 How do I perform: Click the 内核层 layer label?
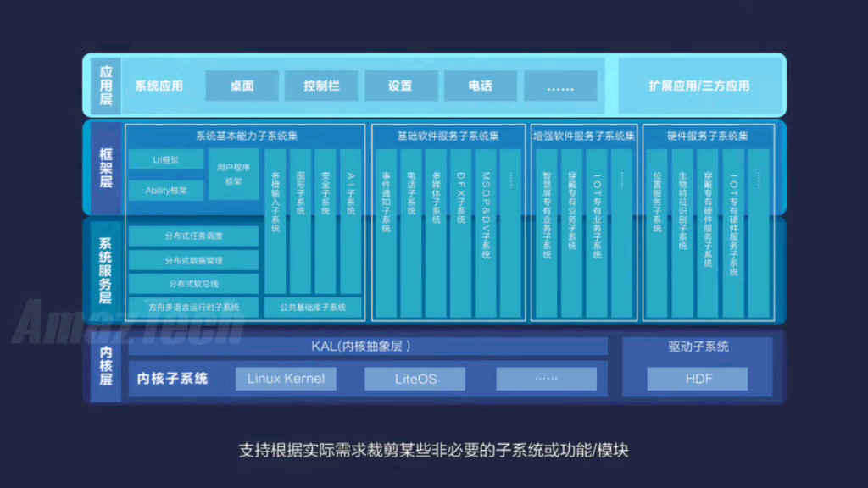[106, 366]
